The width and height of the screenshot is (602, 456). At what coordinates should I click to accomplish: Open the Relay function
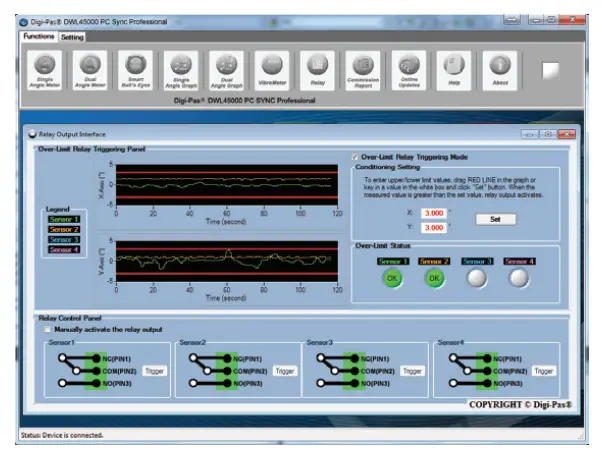pyautogui.click(x=318, y=71)
